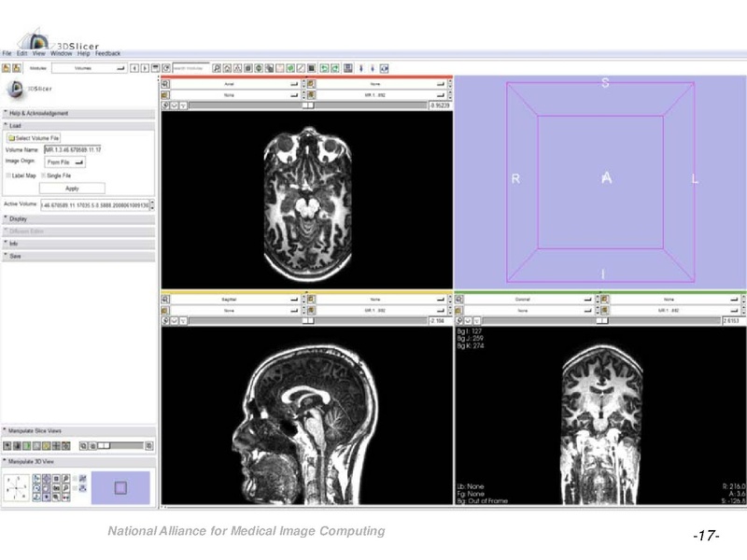Image resolution: width=747 pixels, height=560 pixels.
Task: Click the pencil editor icon in toolbar
Action: [x=301, y=68]
